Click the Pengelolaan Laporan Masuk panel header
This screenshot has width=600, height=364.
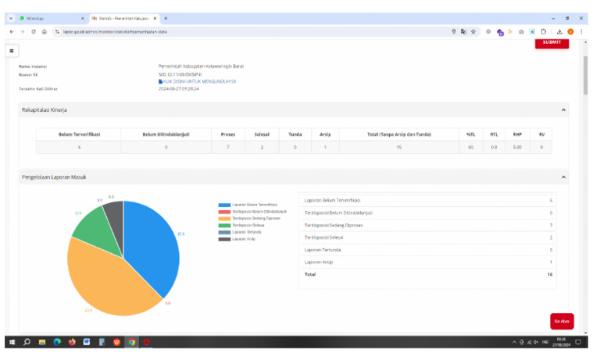click(x=294, y=177)
